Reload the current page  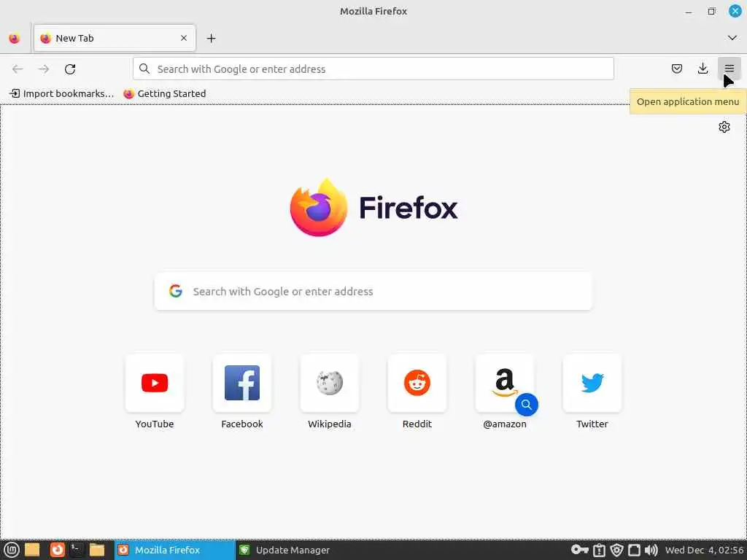[70, 69]
